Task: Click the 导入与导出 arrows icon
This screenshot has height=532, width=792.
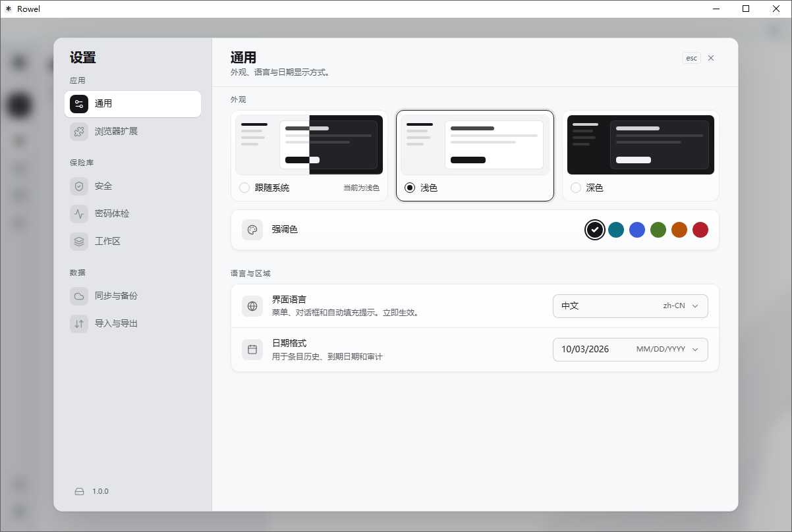Action: pyautogui.click(x=79, y=324)
